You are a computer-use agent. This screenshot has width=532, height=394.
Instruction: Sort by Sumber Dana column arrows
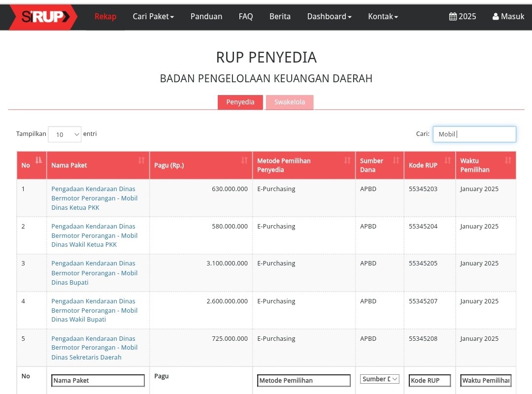click(396, 160)
